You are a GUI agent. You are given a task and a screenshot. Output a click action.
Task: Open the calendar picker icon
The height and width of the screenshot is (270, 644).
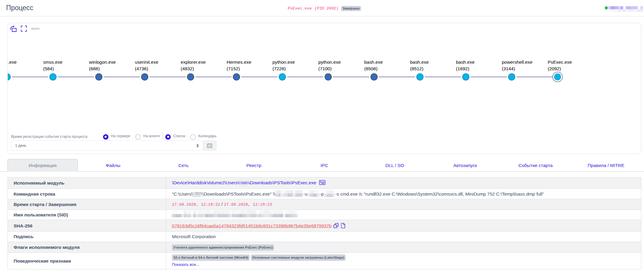210,146
